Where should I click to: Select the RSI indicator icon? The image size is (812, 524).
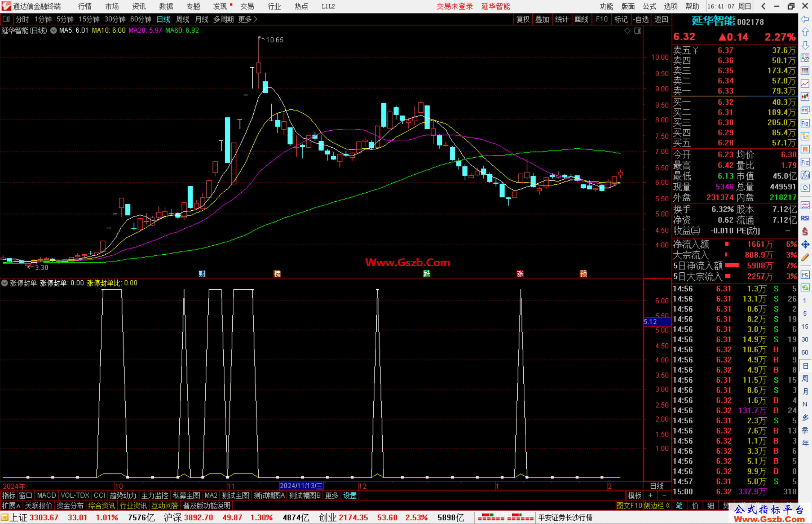pyautogui.click(x=805, y=218)
